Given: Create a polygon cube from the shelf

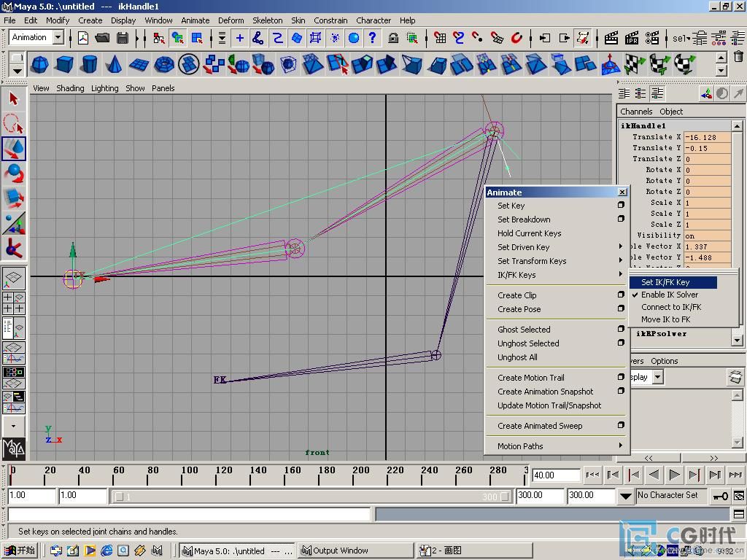Looking at the screenshot, I should click(64, 64).
